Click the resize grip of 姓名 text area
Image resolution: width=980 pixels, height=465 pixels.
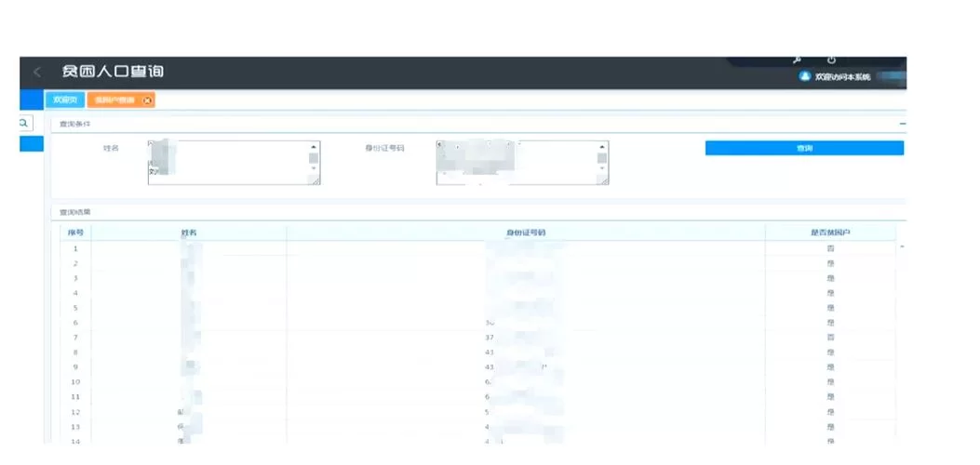(x=315, y=180)
